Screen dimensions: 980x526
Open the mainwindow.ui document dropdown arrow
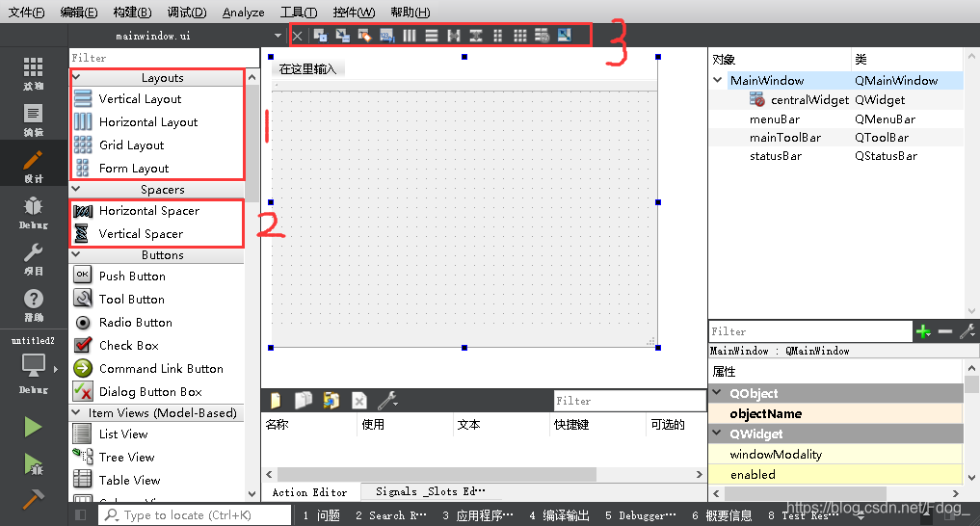click(278, 36)
